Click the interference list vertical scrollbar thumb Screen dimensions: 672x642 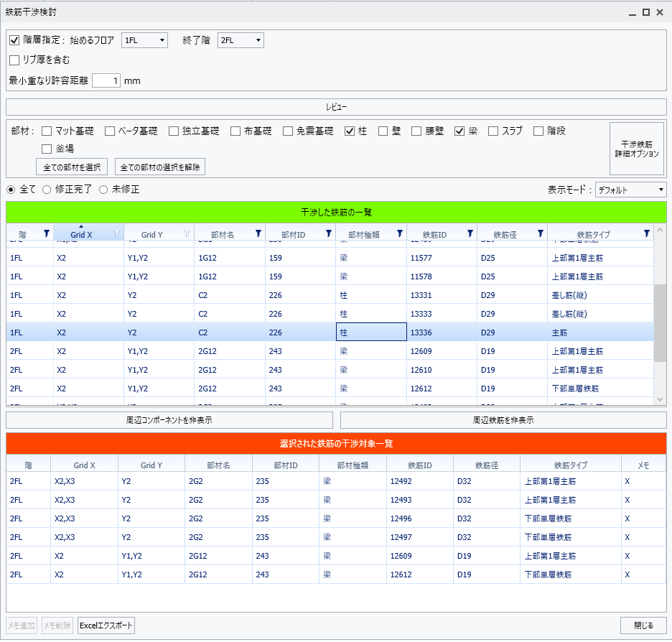coord(660,322)
